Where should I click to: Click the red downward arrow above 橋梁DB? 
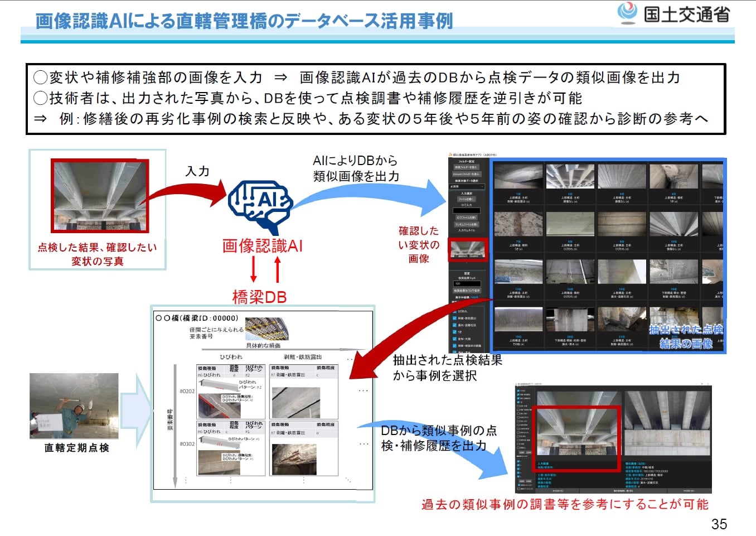(x=254, y=269)
